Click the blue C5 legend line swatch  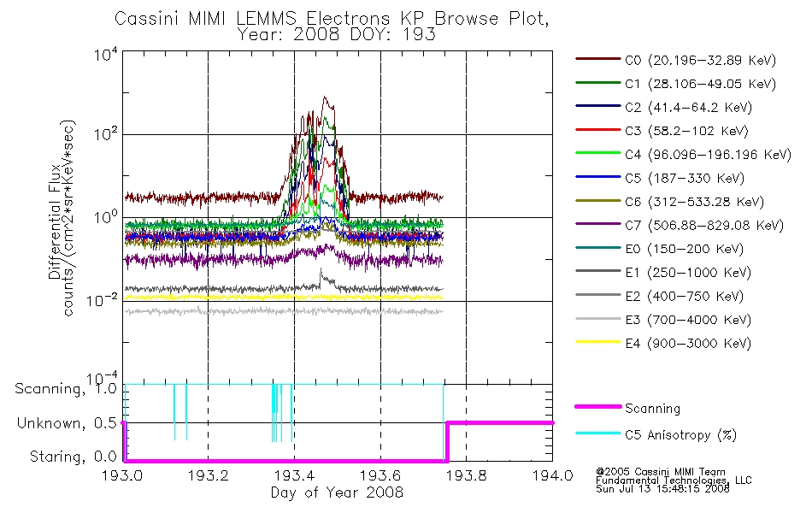point(598,177)
